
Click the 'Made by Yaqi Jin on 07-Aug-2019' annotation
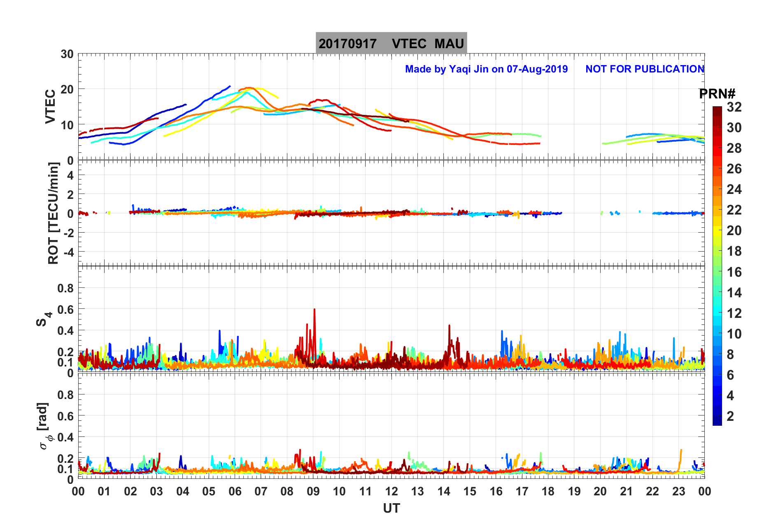486,69
